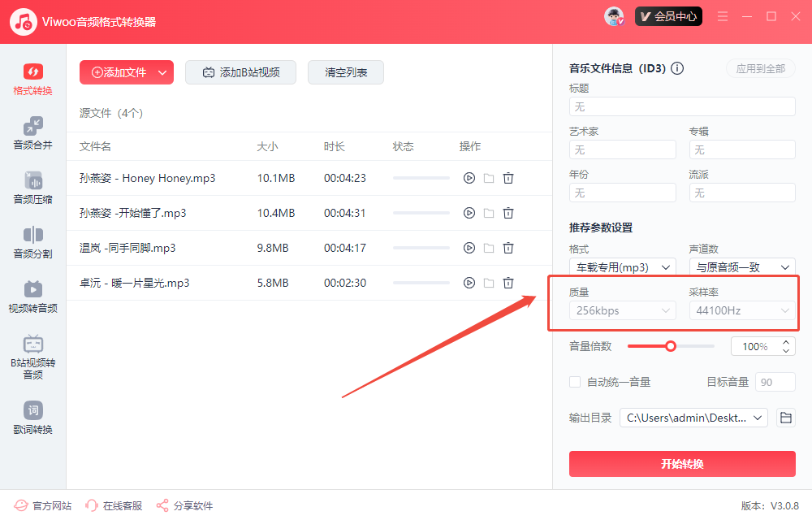Expand the 格式 车载专用(mp3) dropdown
Screen dimensions: 812x520
click(623, 266)
